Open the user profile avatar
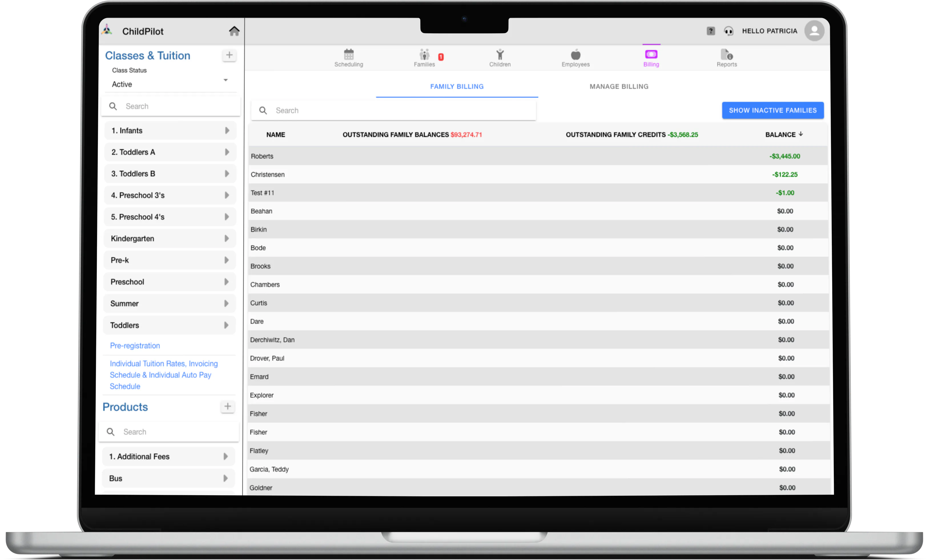 point(814,31)
